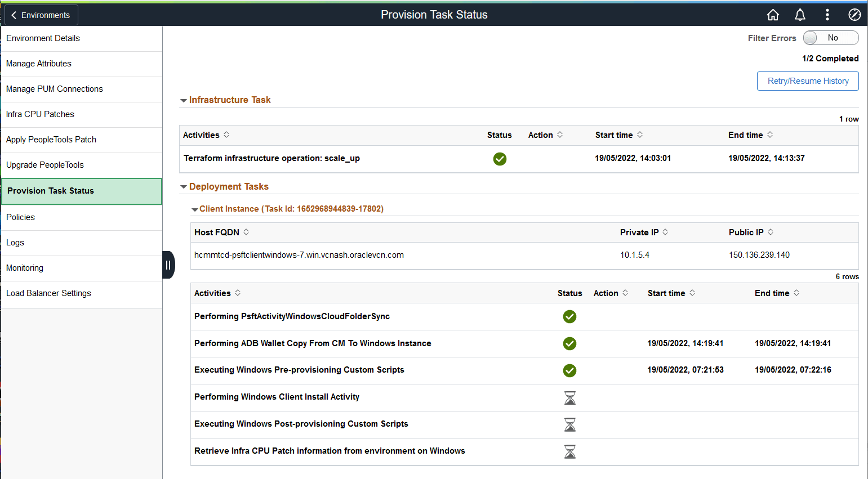Click the hourglass for Windows Post-provisioning Custom Scripts

569,424
